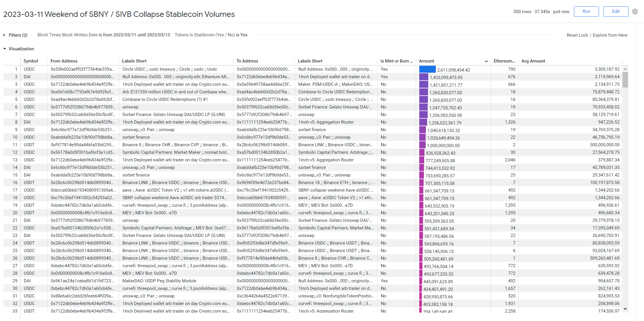This screenshot has height=321, width=644.
Task: Select row 29 'Yes' mint or burn cell
Action: click(x=384, y=281)
